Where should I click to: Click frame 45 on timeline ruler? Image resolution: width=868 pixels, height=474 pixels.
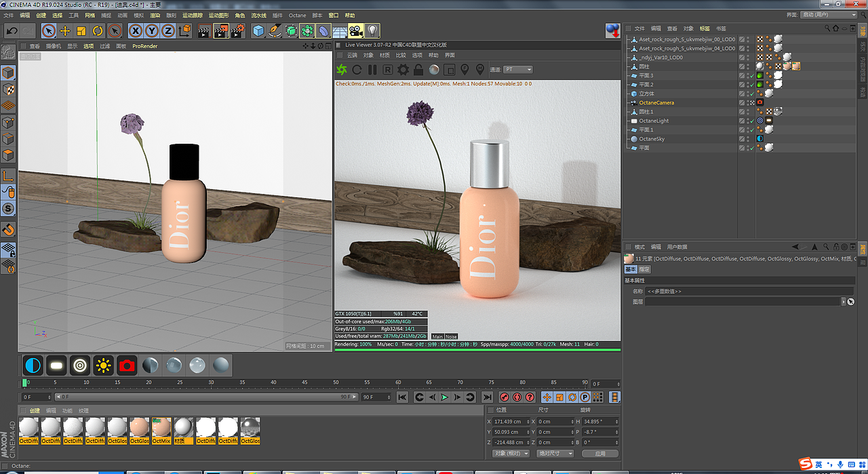point(304,383)
